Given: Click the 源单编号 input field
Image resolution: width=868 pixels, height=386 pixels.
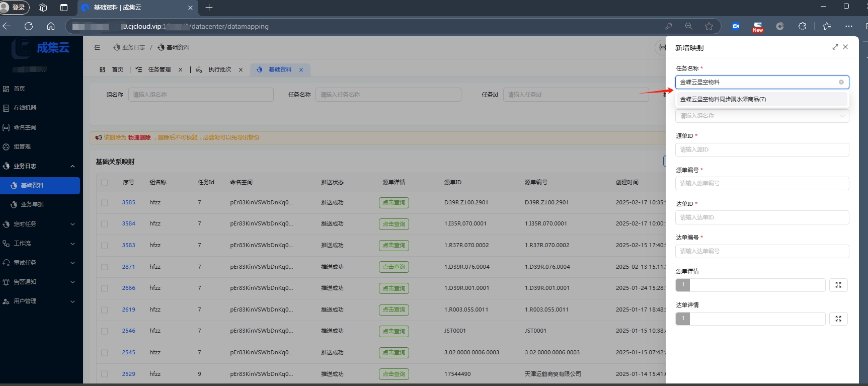Looking at the screenshot, I should click(762, 183).
